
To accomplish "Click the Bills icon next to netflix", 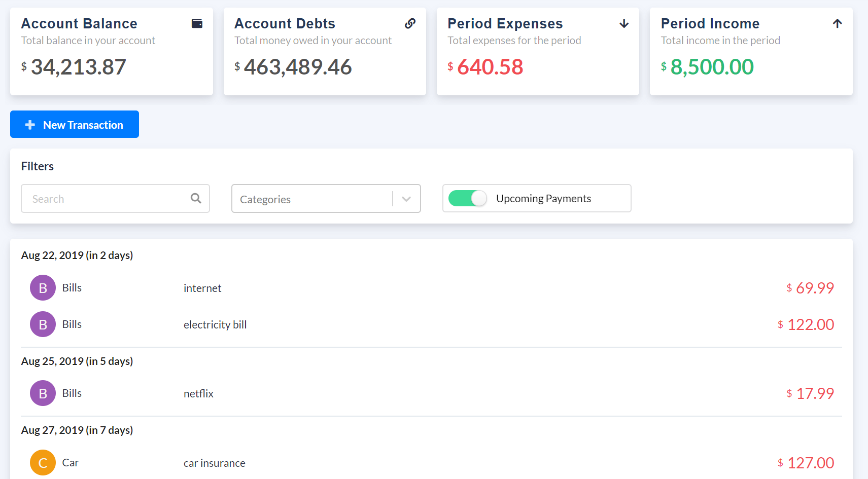I will (x=43, y=393).
